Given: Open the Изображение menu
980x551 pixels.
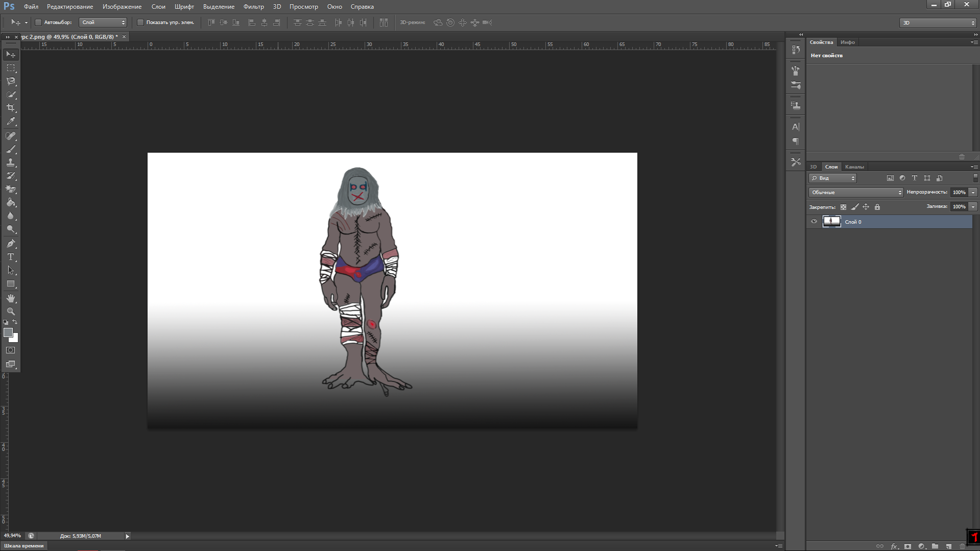Looking at the screenshot, I should (x=122, y=7).
